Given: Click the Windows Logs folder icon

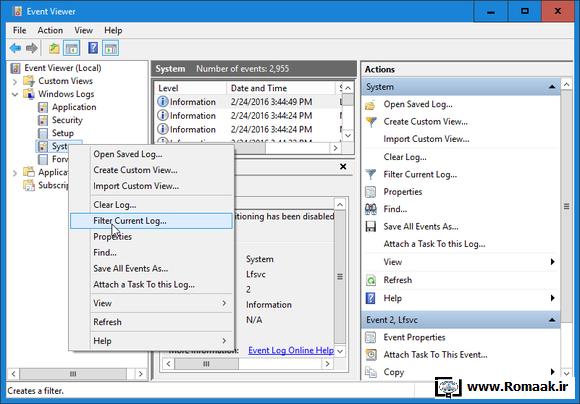Looking at the screenshot, I should tap(29, 94).
